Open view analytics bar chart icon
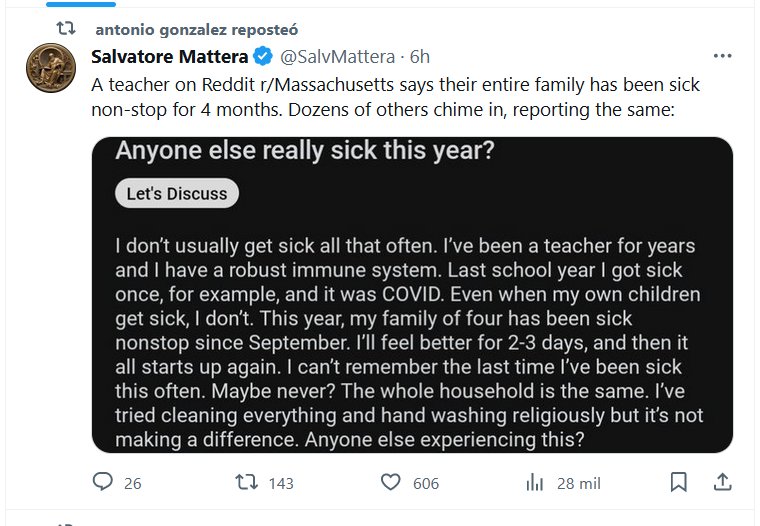 click(x=534, y=482)
